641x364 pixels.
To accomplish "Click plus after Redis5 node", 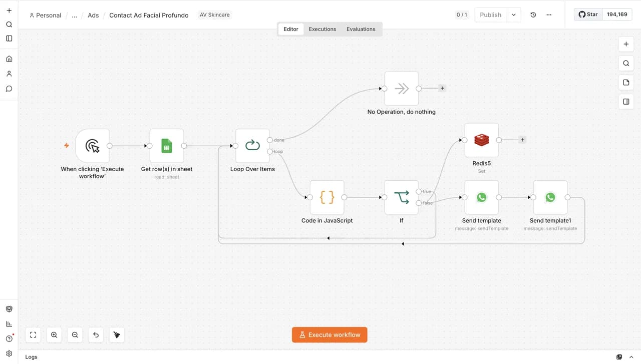I will 522,140.
